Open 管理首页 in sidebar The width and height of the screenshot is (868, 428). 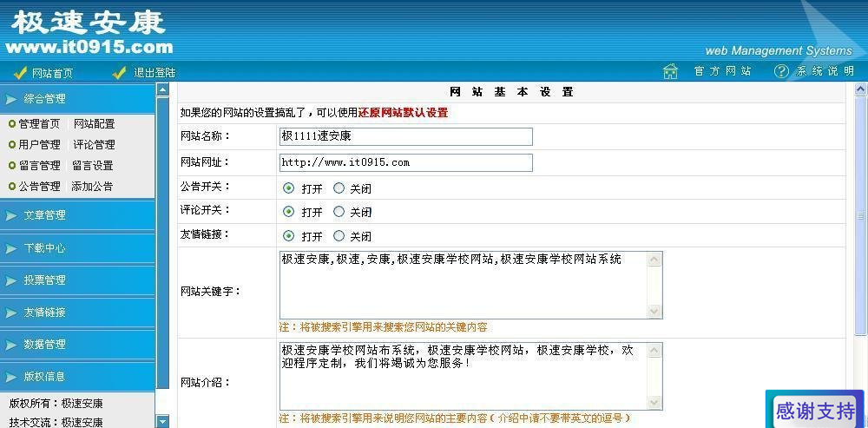click(39, 124)
